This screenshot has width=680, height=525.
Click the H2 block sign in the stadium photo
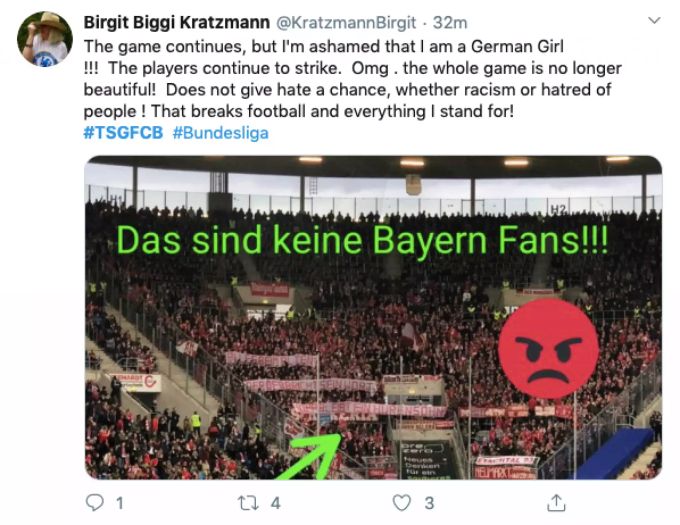tap(559, 210)
